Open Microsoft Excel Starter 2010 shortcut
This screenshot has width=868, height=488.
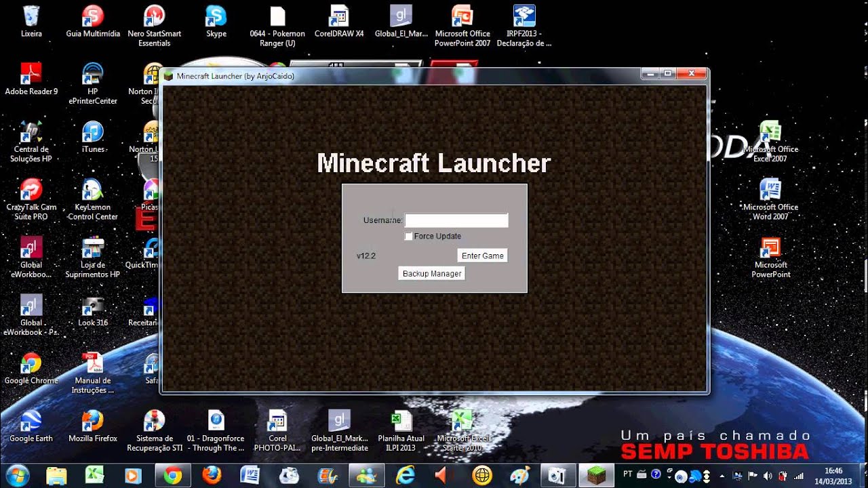[462, 431]
